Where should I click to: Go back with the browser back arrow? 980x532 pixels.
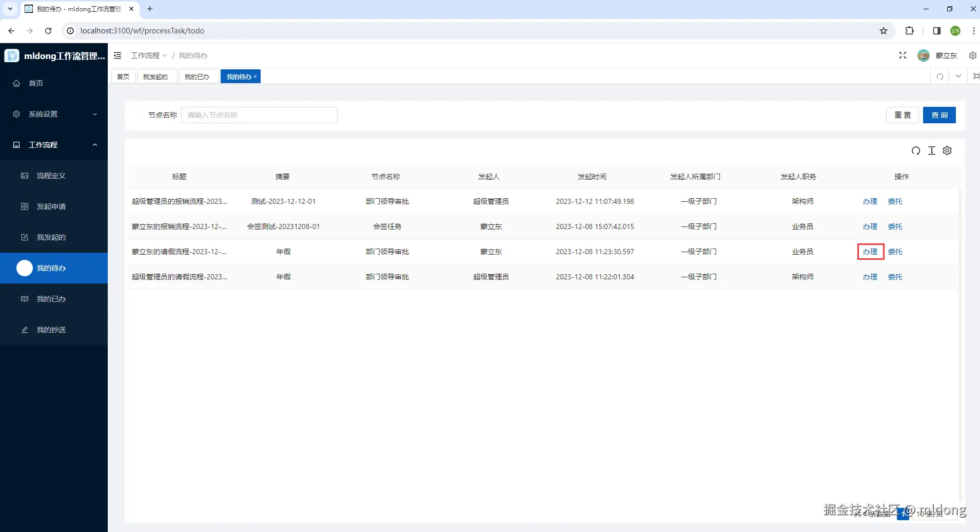point(11,31)
